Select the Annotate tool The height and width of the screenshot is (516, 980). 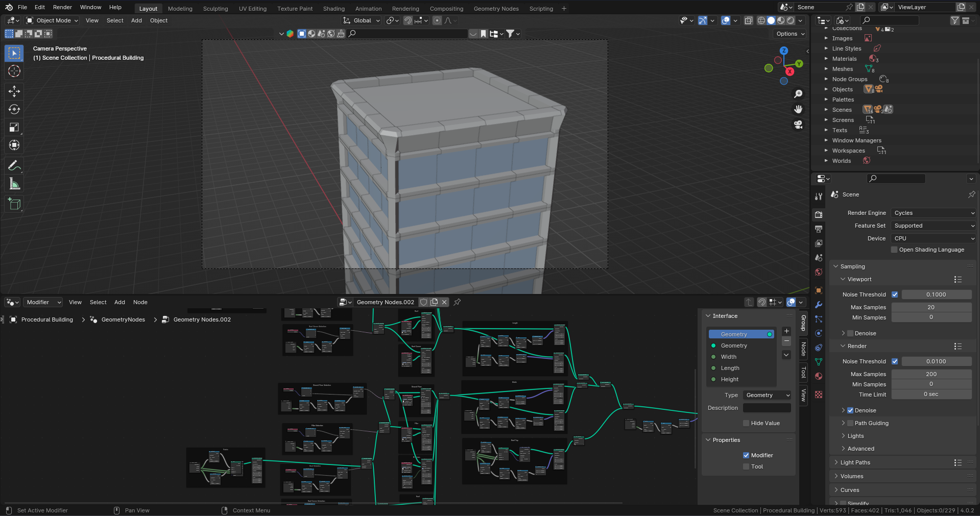tap(14, 164)
